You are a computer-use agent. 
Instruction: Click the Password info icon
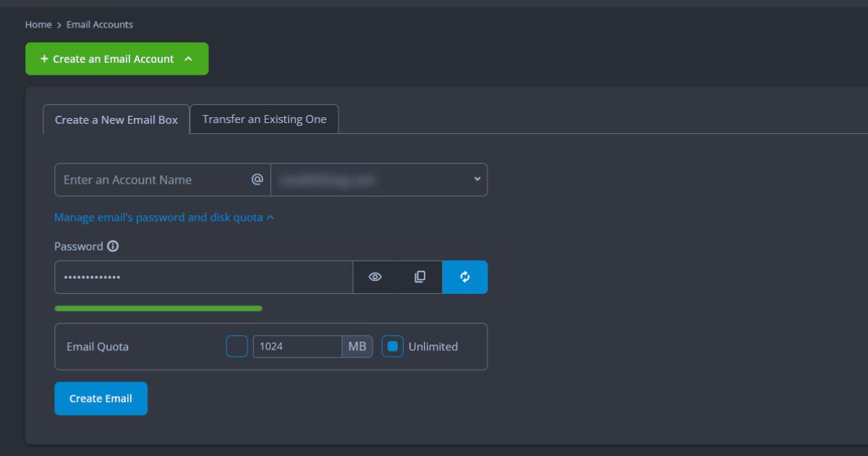[113, 246]
